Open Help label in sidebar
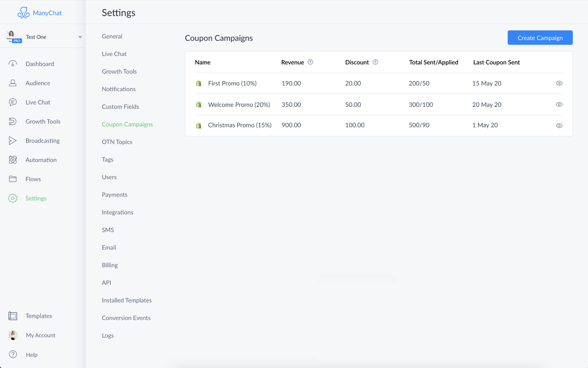Viewport: 588px width, 368px height. point(32,355)
